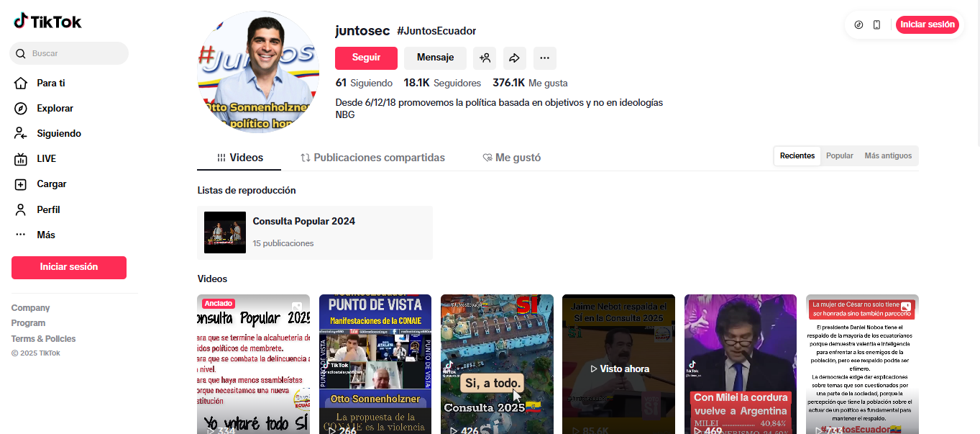This screenshot has height=434, width=980.
Task: Click the add-friend icon next to Mensaje
Action: point(485,58)
